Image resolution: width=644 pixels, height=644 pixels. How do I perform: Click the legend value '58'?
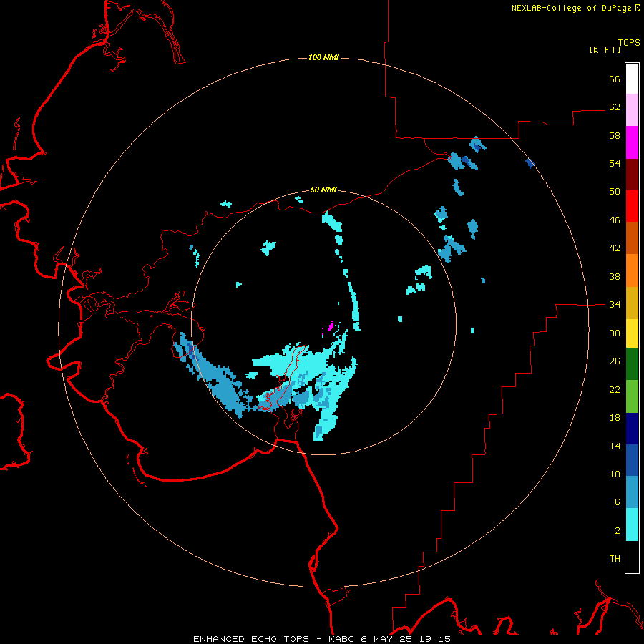pos(615,135)
